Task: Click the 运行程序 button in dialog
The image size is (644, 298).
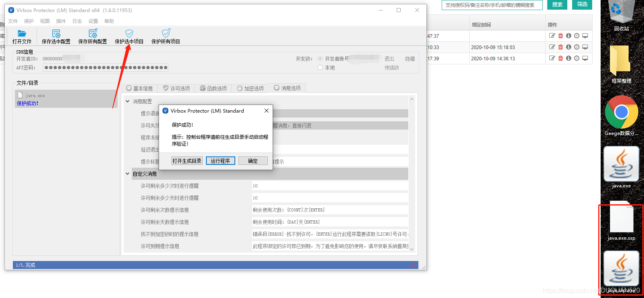Action: point(220,161)
